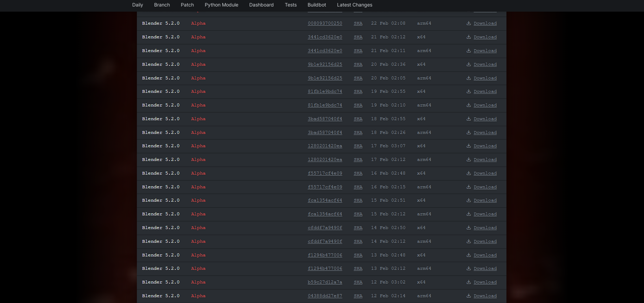The height and width of the screenshot is (303, 644).
Task: Open commit b59c27d12a7a link
Action: [x=325, y=282]
